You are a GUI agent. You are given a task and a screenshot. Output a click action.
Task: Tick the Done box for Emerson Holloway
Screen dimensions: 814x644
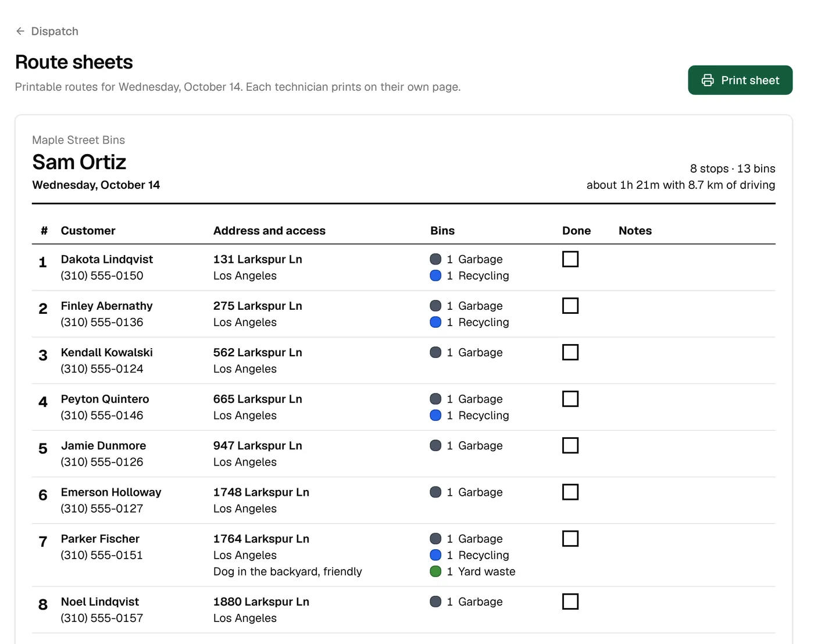pos(570,492)
